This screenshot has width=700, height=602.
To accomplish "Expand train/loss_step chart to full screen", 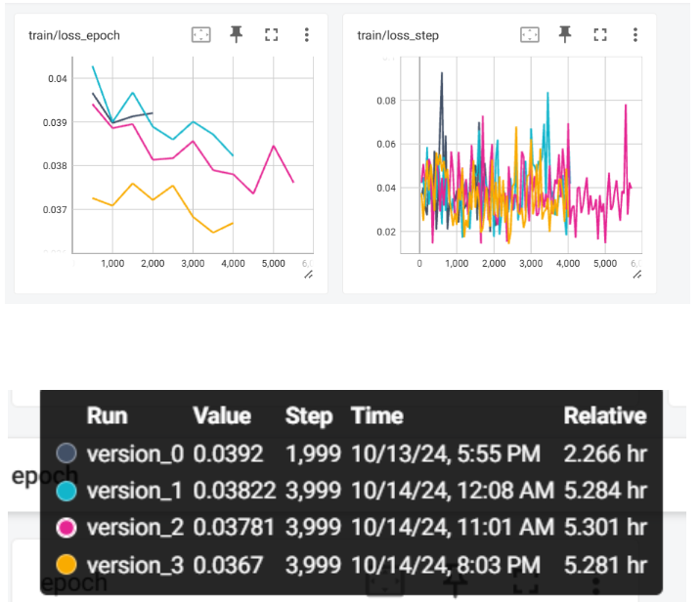I will point(600,35).
